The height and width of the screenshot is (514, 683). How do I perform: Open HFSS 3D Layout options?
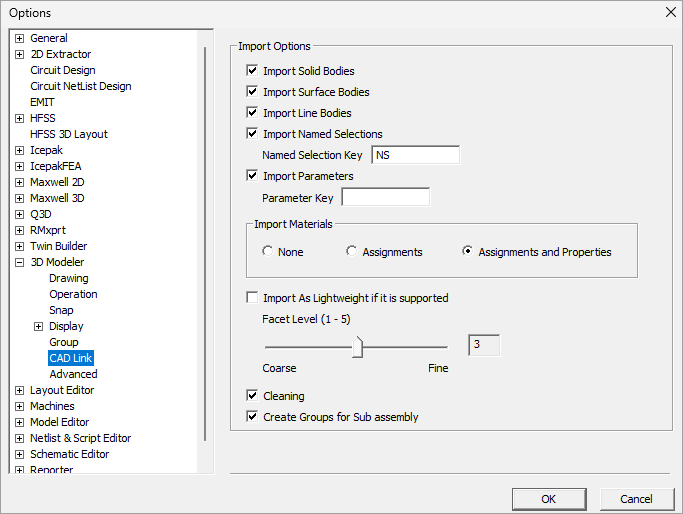pyautogui.click(x=69, y=134)
